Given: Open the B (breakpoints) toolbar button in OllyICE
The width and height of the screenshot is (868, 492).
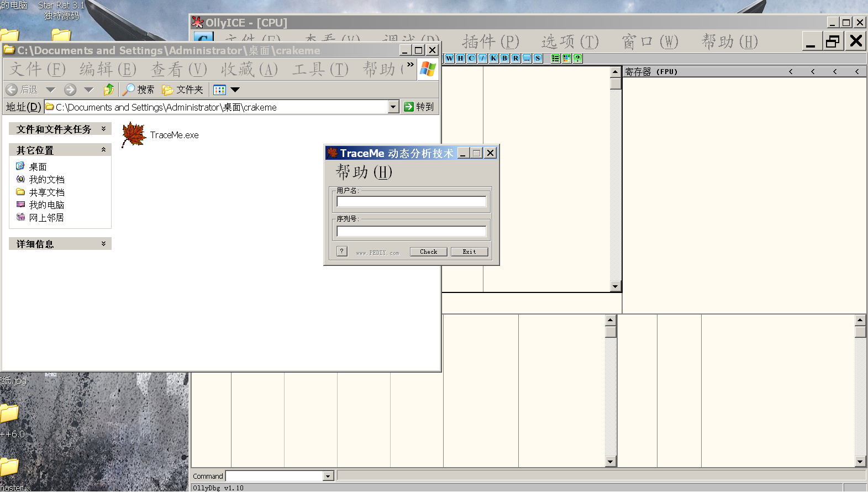Looking at the screenshot, I should tap(505, 58).
